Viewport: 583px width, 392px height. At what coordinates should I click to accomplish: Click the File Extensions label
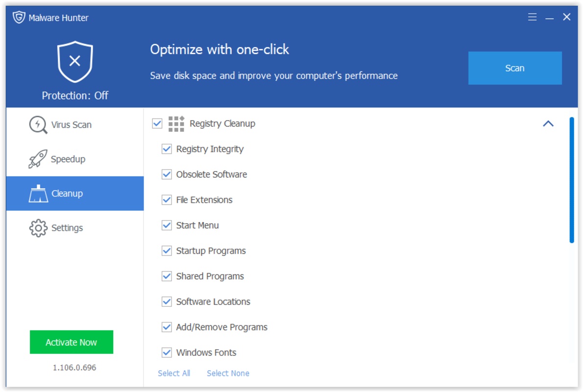pyautogui.click(x=204, y=200)
